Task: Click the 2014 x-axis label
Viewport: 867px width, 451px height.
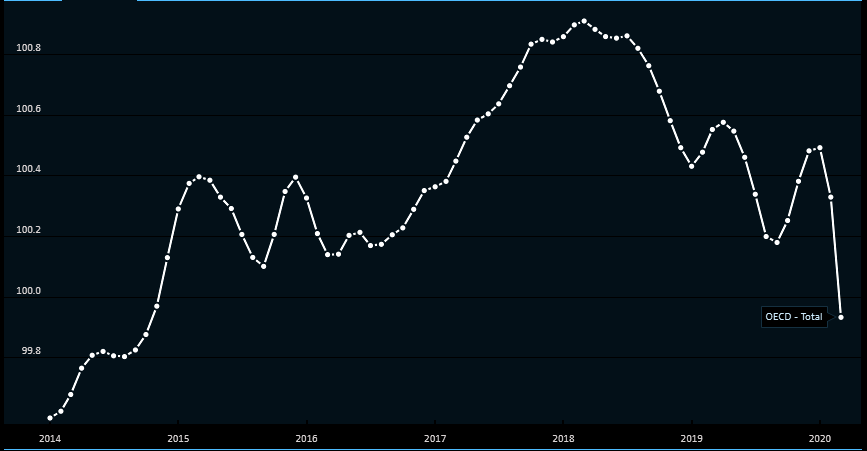Action: click(50, 439)
